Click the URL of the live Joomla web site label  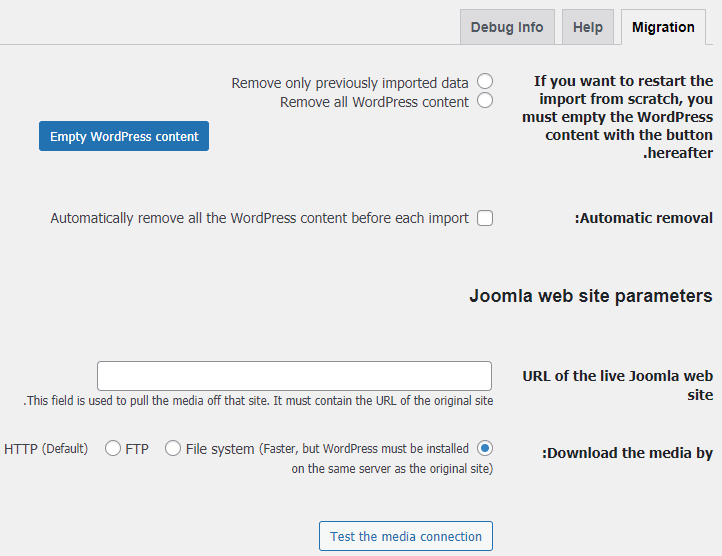[617, 385]
